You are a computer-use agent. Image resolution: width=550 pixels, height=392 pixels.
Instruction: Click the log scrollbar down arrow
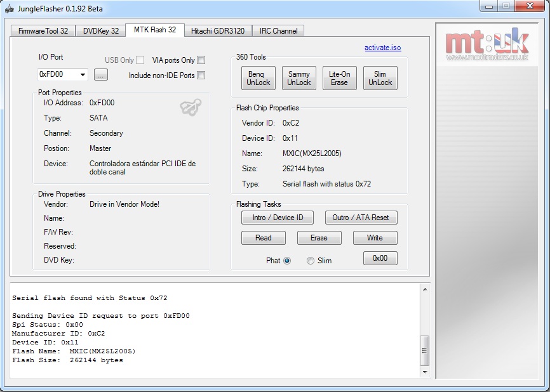pyautogui.click(x=425, y=372)
